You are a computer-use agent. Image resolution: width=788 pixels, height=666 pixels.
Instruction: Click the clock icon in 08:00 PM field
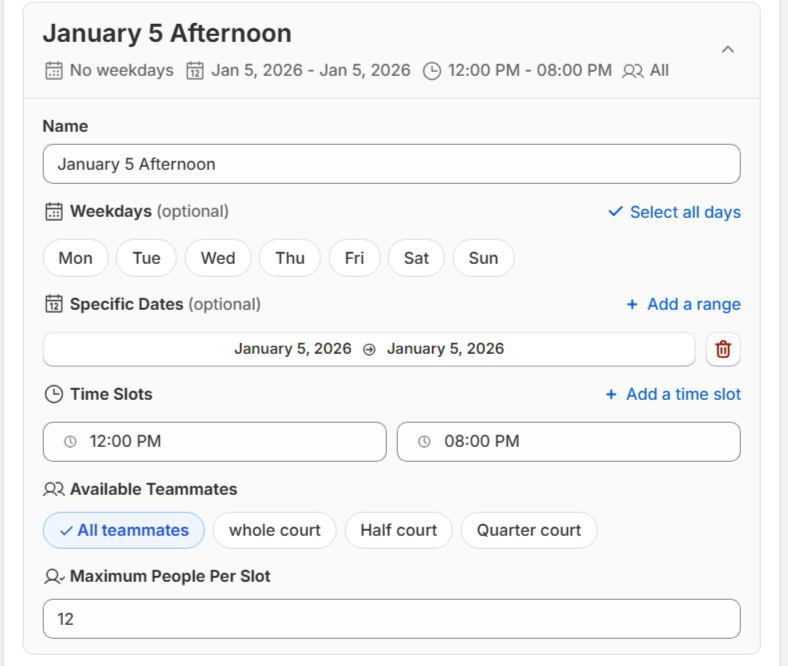pos(424,442)
